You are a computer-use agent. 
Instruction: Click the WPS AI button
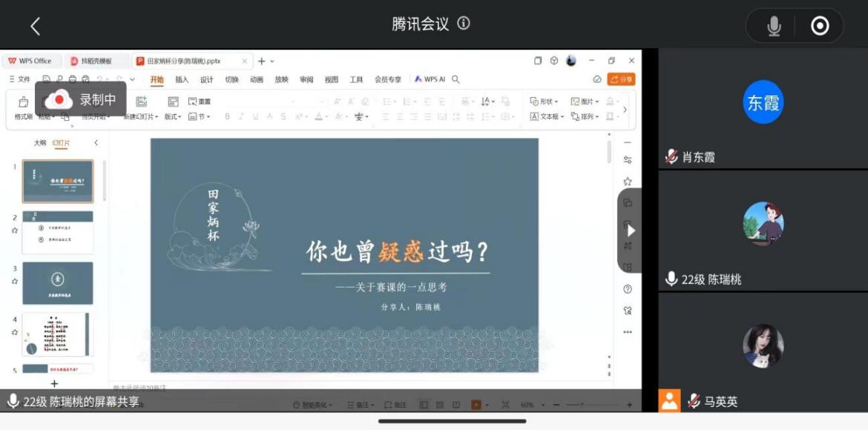[430, 79]
